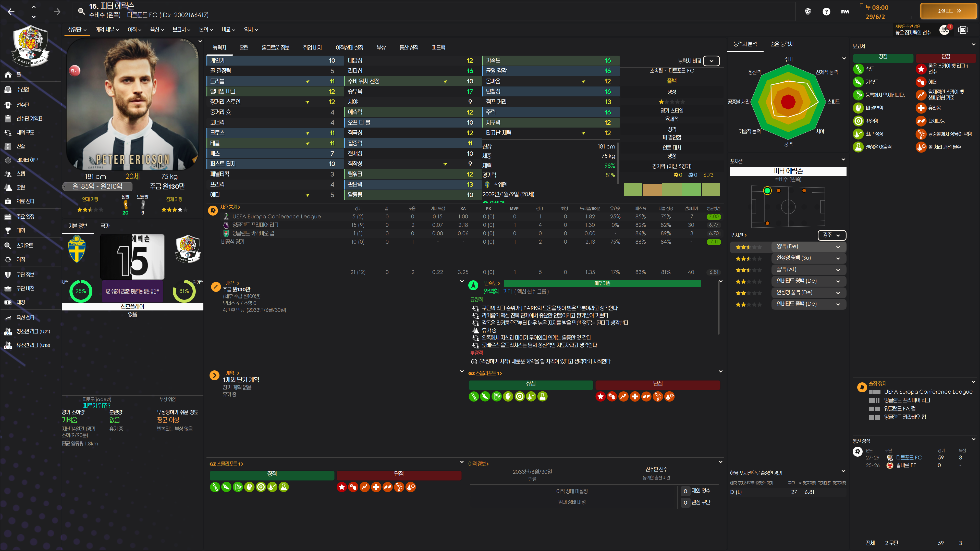The height and width of the screenshot is (551, 980).
Task: Open the 시즌 통계 link
Action: [x=229, y=207]
